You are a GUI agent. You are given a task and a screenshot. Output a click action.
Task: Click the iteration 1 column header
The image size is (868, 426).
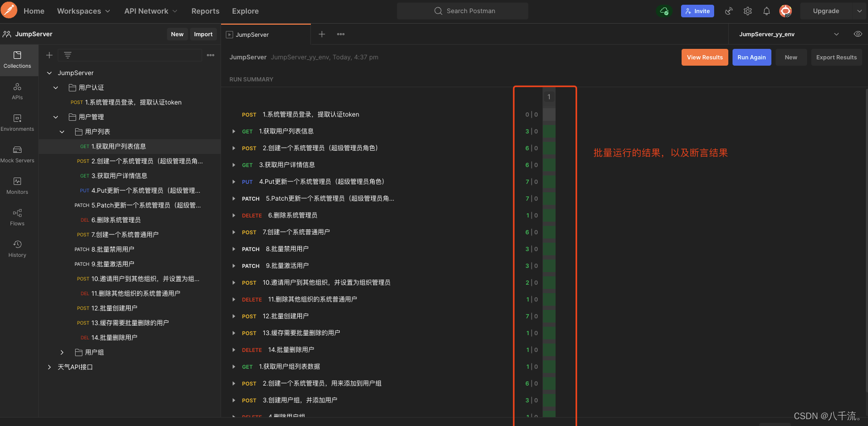click(x=549, y=97)
